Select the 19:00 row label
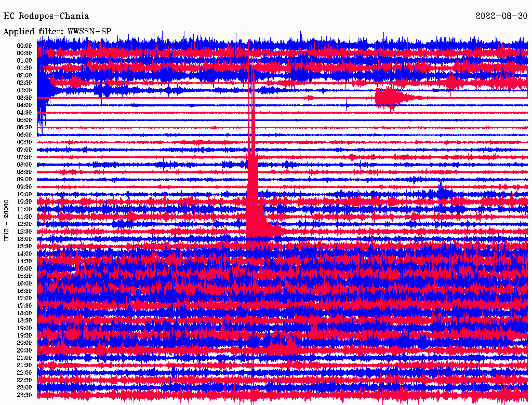This screenshot has width=532, height=405. [x=24, y=328]
